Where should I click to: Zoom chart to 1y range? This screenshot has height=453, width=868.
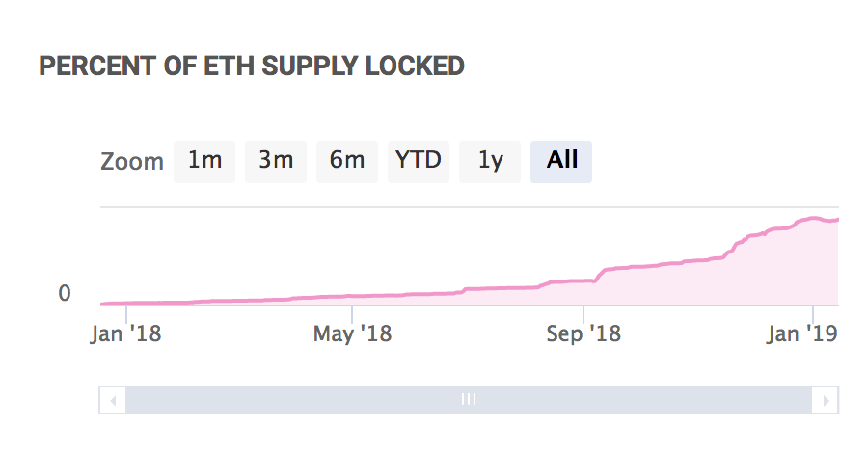coord(490,161)
